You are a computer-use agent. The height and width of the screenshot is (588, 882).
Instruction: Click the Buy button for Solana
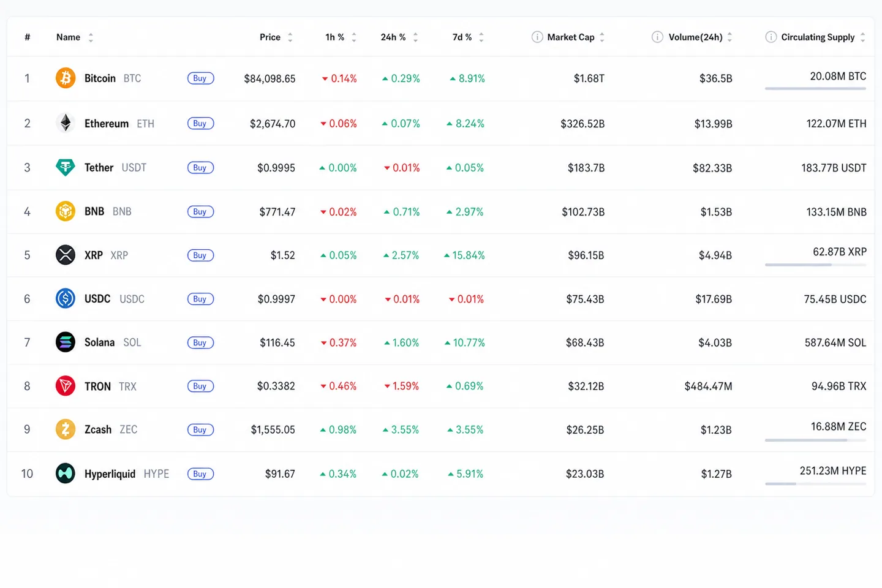point(200,342)
